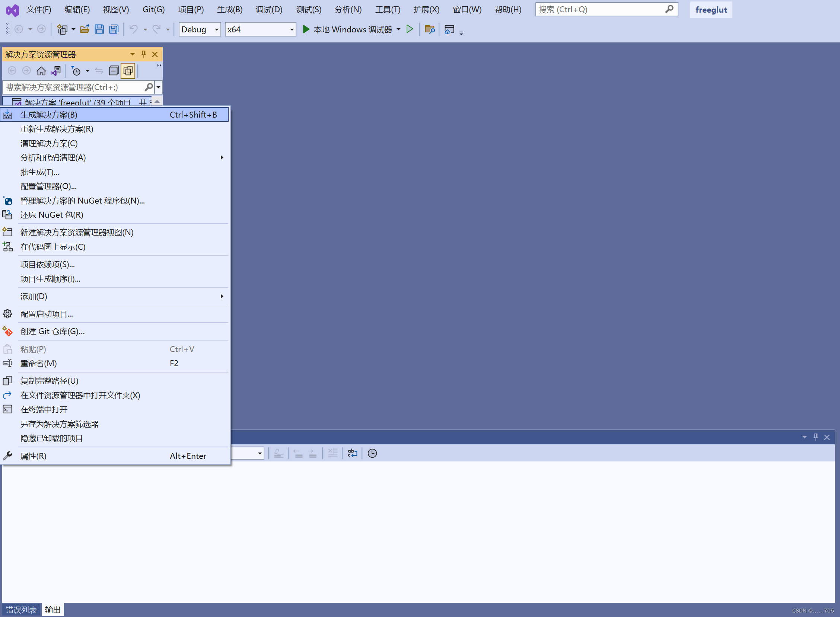Open the x64 platform dropdown
This screenshot has width=840, height=617.
292,29
